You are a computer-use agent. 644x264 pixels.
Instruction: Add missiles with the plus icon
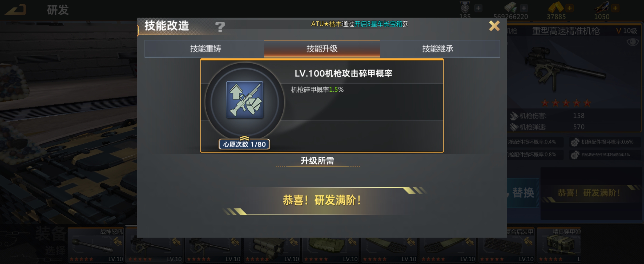click(x=615, y=8)
